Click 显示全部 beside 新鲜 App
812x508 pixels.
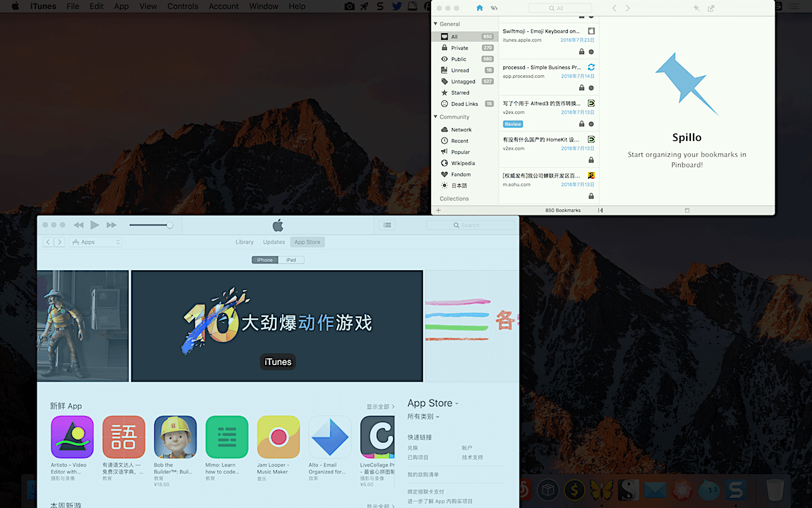pyautogui.click(x=381, y=406)
